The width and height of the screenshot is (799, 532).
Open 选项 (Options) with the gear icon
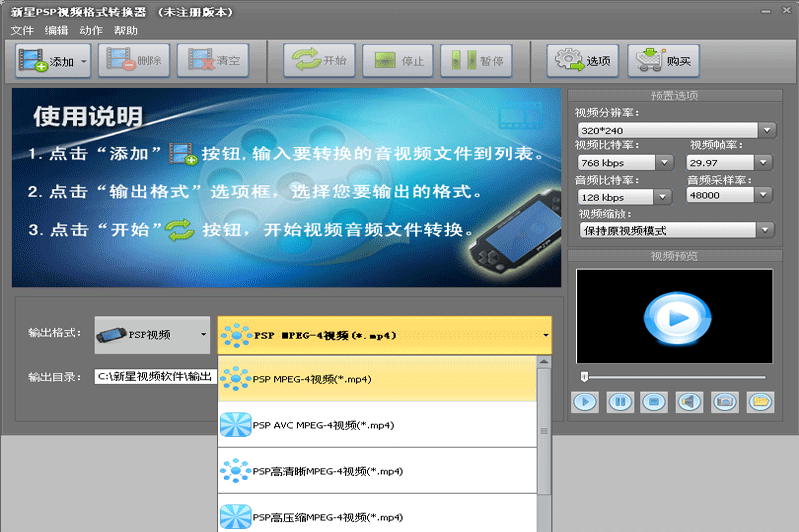pyautogui.click(x=583, y=61)
